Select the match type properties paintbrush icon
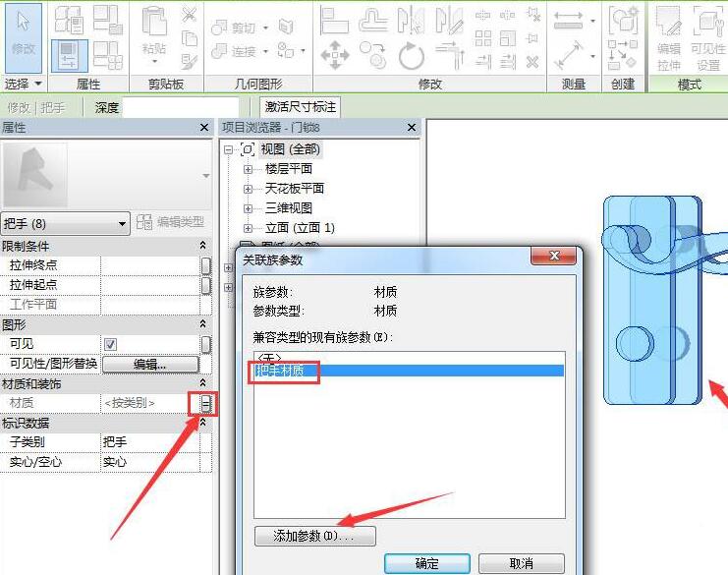728x575 pixels. point(190,61)
